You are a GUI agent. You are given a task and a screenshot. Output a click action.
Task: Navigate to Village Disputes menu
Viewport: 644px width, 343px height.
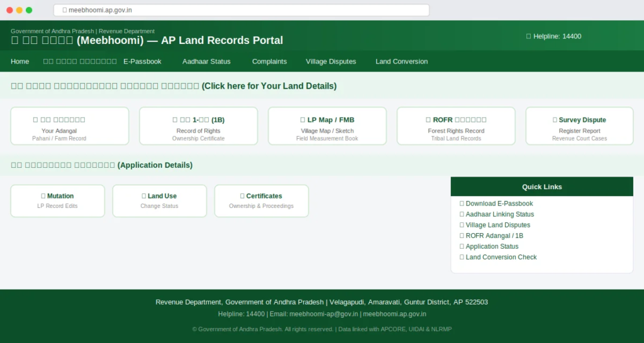coord(331,62)
